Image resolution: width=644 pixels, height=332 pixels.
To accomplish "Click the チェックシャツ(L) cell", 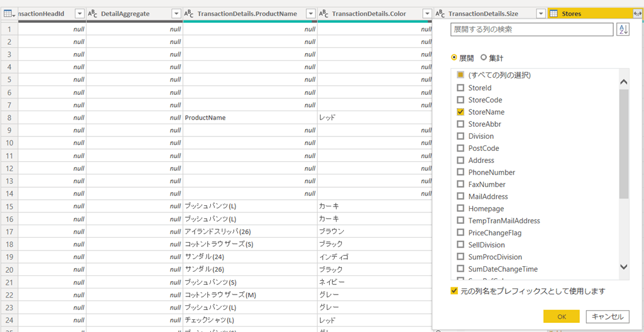I will pyautogui.click(x=250, y=320).
